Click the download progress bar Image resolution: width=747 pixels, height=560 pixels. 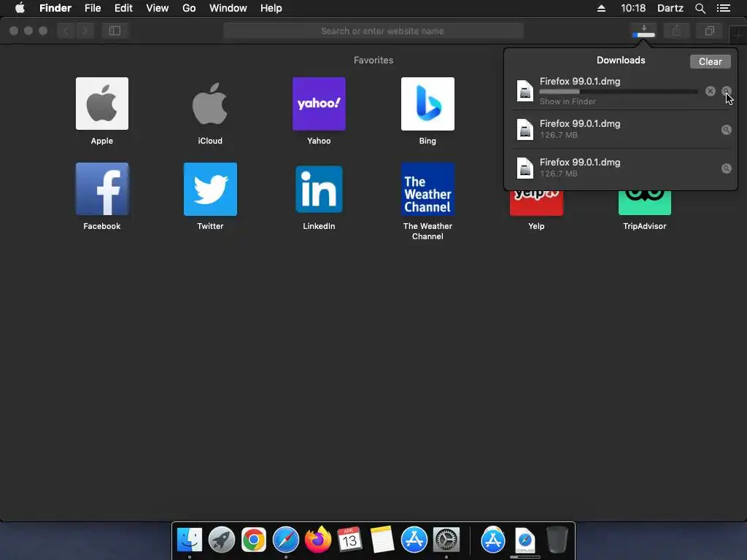click(x=619, y=91)
